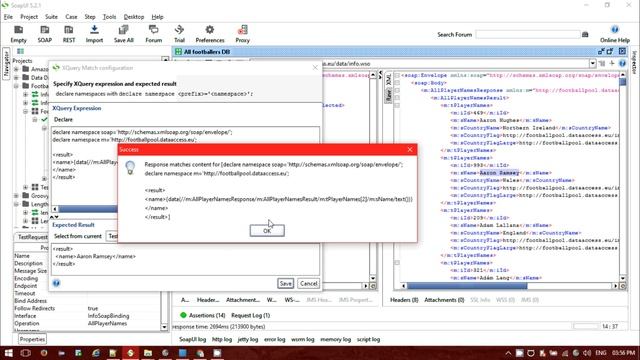Open the http log tab

click(222, 339)
